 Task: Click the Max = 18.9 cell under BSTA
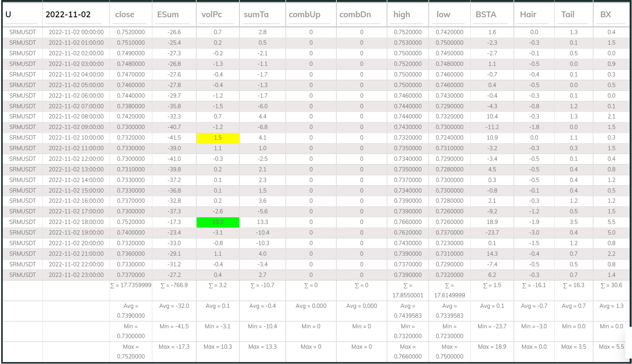click(492, 347)
